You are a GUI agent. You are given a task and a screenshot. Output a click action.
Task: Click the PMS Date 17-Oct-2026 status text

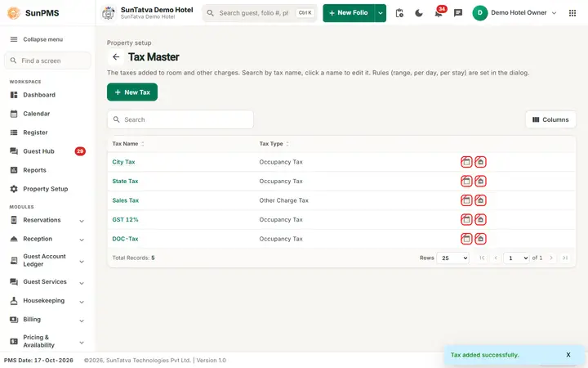(x=38, y=361)
